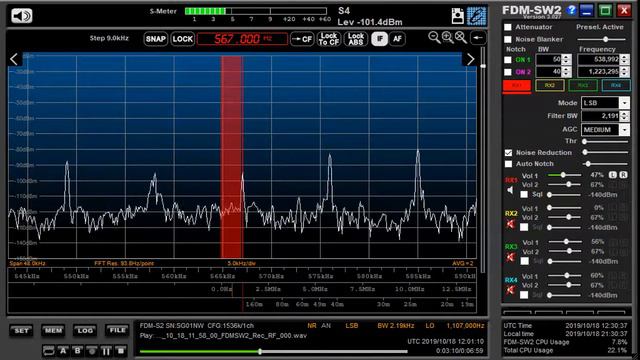The image size is (640, 360).
Task: Open the blue grid paperclip icon
Action: pos(476,16)
